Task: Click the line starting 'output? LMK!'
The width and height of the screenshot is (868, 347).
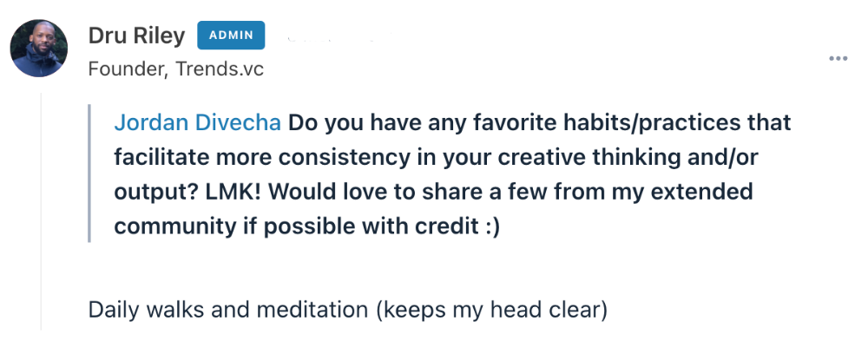Action: 433,192
